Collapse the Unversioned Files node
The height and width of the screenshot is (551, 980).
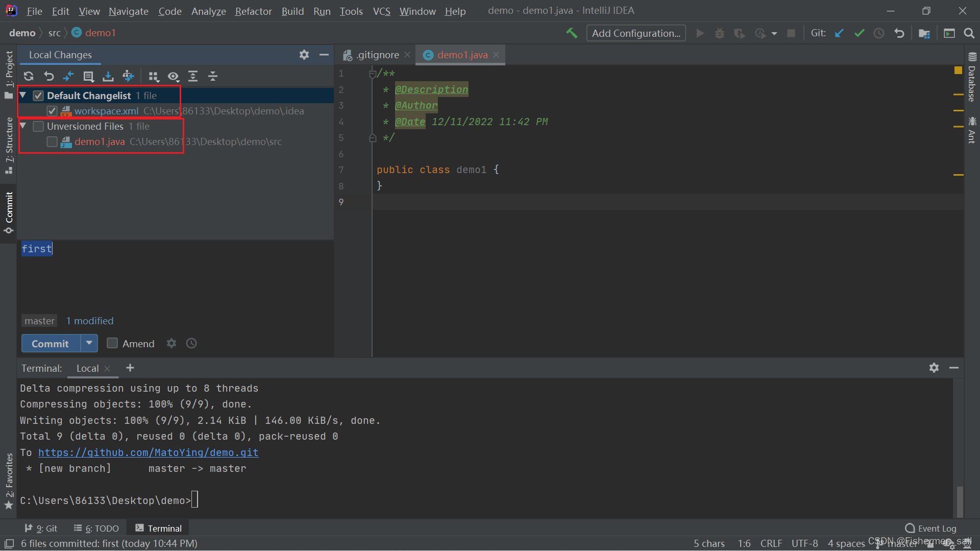point(23,126)
